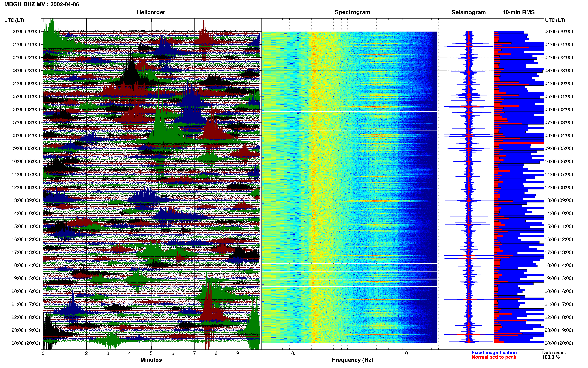Select the 'Spectrogram' panel heading
Viewport: 588px width, 368px height.
352,12
